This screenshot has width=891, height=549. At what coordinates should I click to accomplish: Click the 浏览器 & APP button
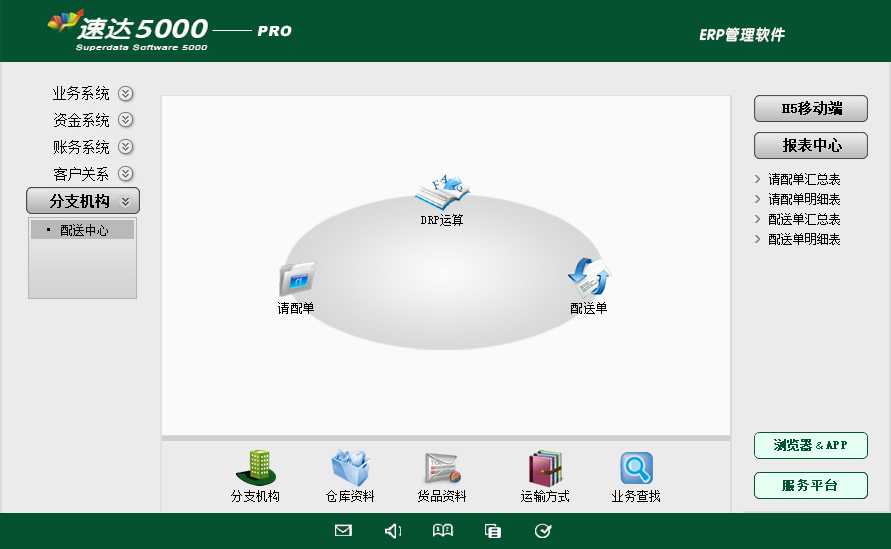click(811, 446)
